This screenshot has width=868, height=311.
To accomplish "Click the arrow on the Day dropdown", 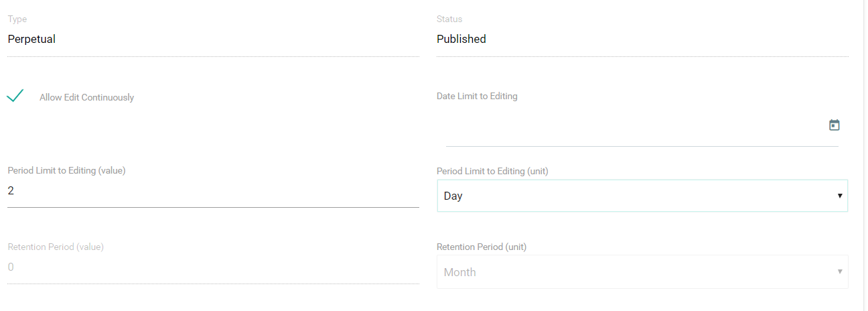I will pyautogui.click(x=839, y=196).
